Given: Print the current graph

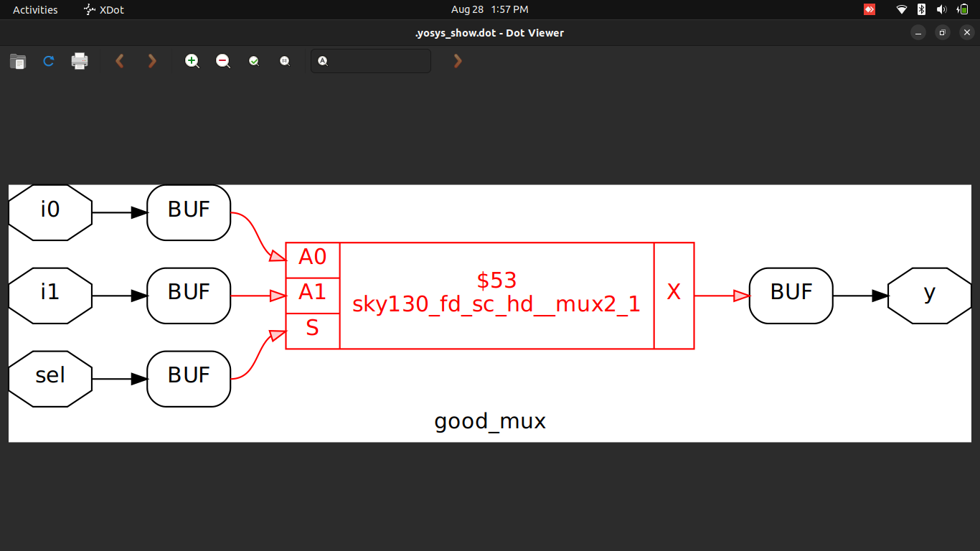Looking at the screenshot, I should 79,61.
